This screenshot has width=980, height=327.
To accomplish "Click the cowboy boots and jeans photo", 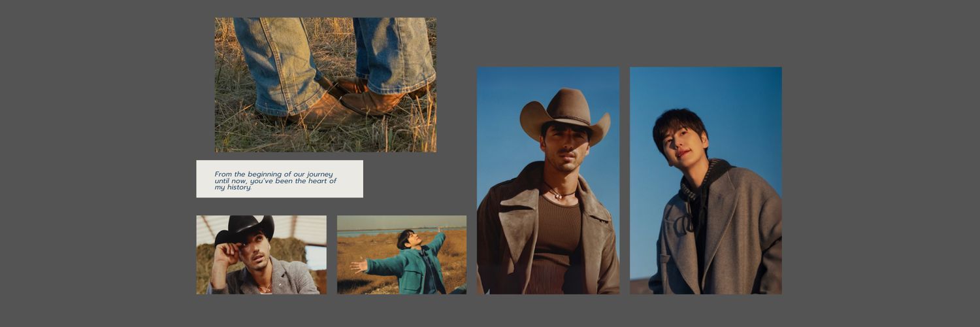I will point(325,85).
